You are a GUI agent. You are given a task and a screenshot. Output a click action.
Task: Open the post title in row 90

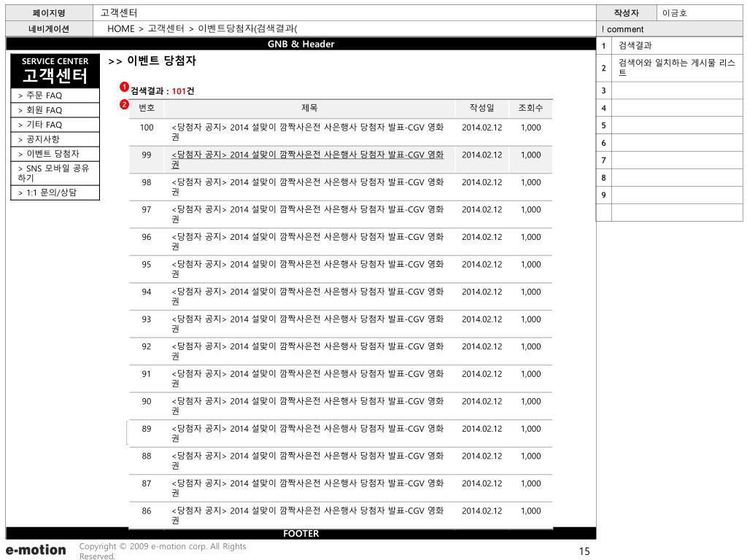click(307, 405)
